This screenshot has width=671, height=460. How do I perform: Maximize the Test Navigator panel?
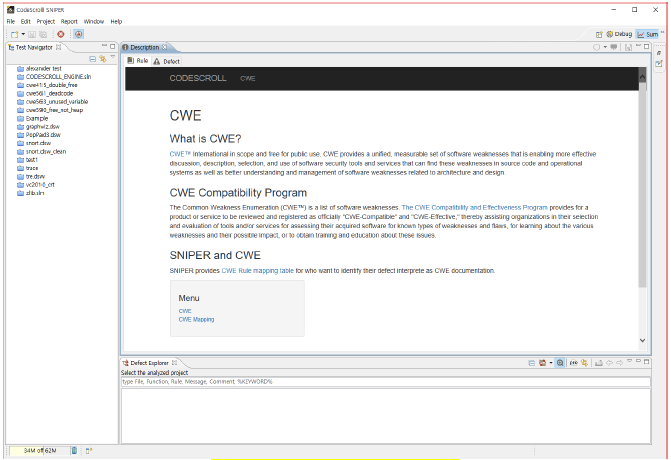pos(113,46)
